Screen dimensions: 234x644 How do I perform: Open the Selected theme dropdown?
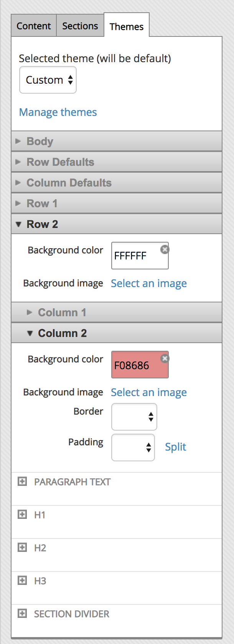click(x=48, y=79)
